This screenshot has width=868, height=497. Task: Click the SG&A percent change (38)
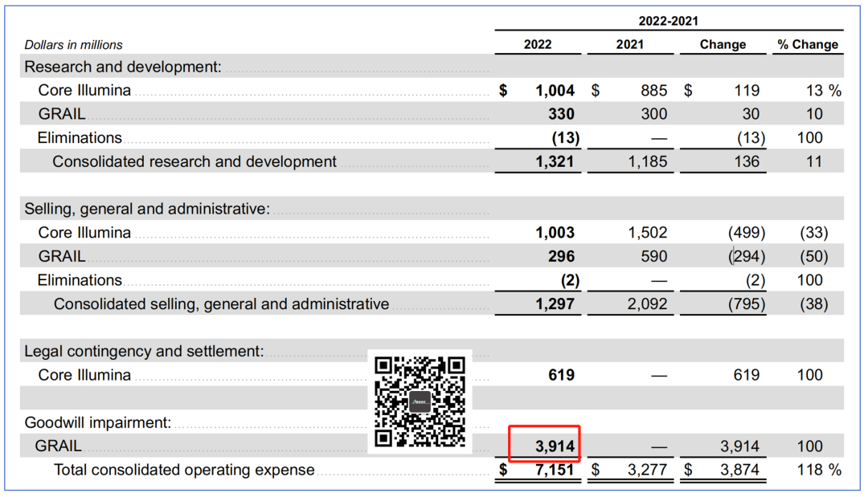[x=813, y=304]
